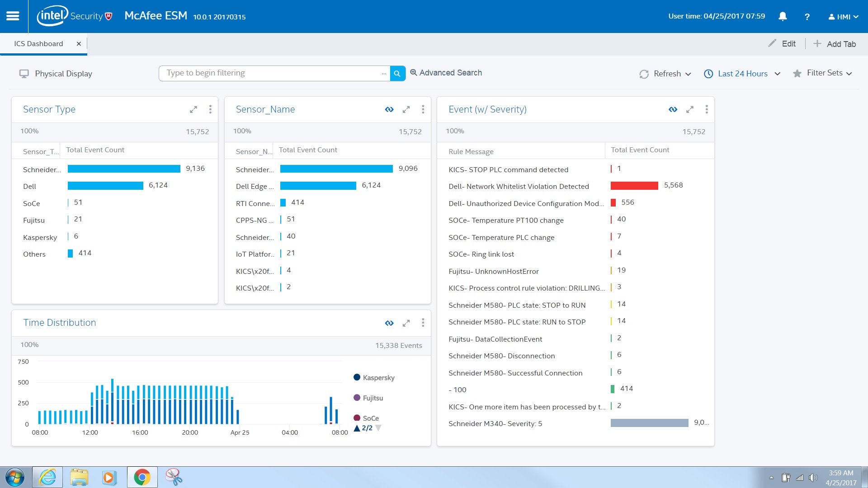The image size is (868, 488).
Task: Open the Sensor Type widget options menu
Action: [x=210, y=109]
